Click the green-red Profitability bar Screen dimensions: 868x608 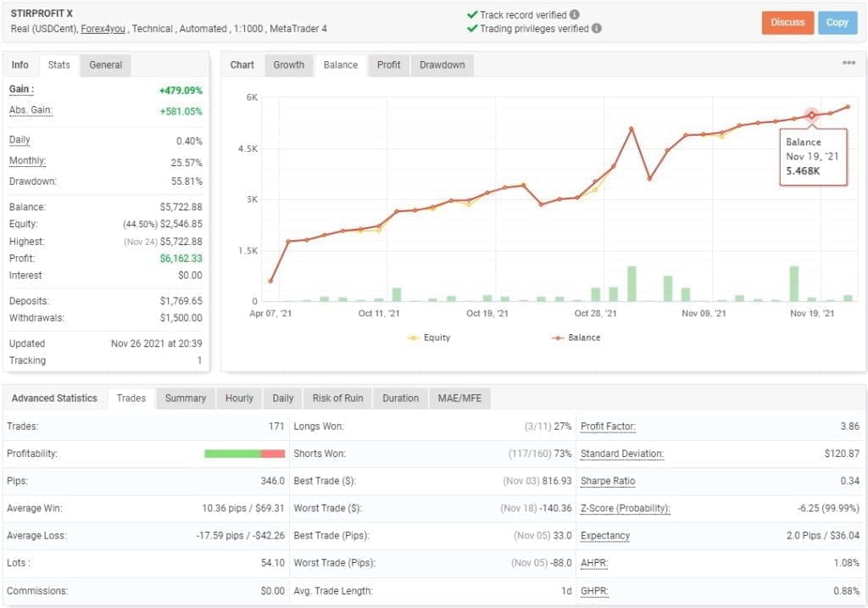(244, 453)
